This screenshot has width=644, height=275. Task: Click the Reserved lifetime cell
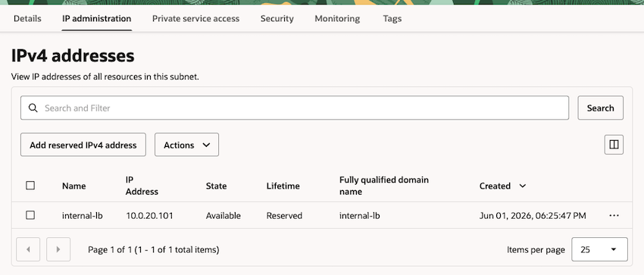[284, 215]
